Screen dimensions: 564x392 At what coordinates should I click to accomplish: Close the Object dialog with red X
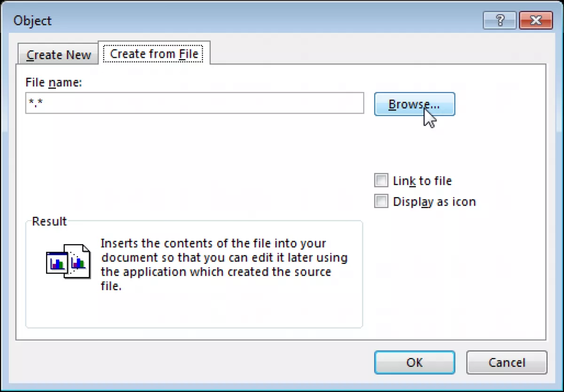[x=536, y=20]
